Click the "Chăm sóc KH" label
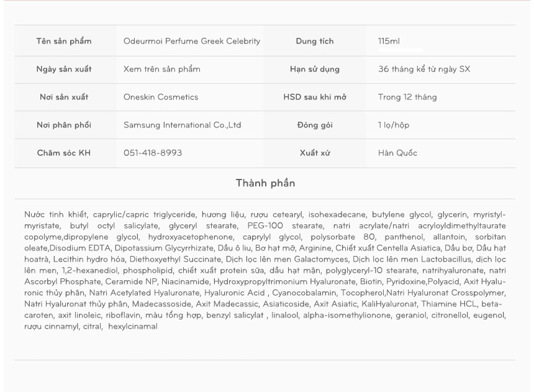 pyautogui.click(x=64, y=153)
